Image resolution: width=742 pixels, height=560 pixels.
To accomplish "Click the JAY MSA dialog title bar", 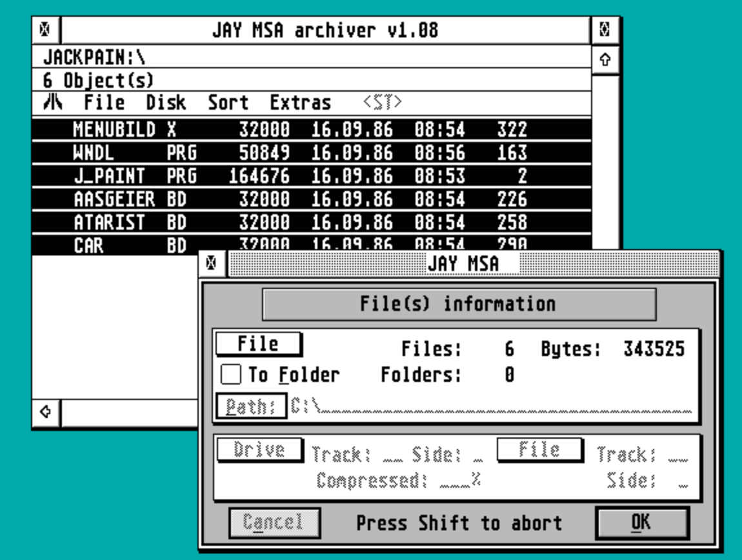I will click(x=473, y=263).
